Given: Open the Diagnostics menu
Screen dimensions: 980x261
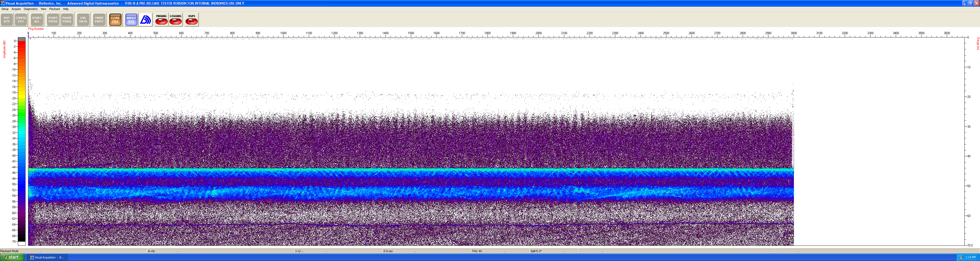Looking at the screenshot, I should 30,9.
